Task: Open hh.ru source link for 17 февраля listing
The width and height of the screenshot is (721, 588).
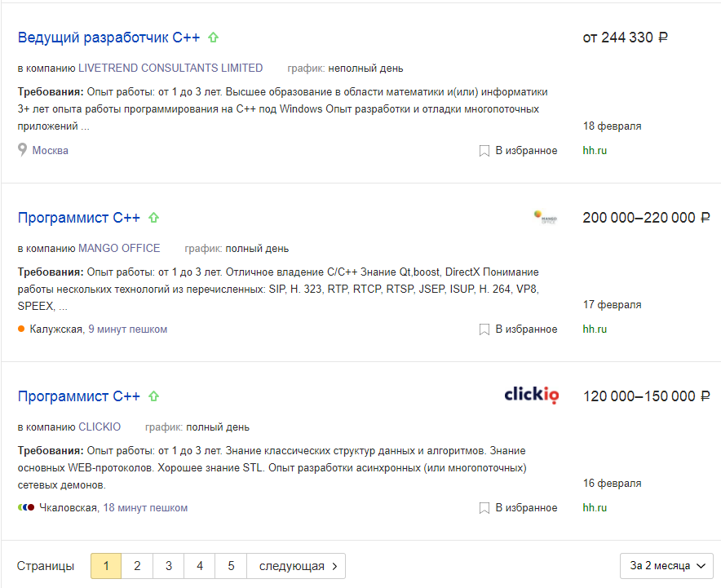Action: coord(595,329)
